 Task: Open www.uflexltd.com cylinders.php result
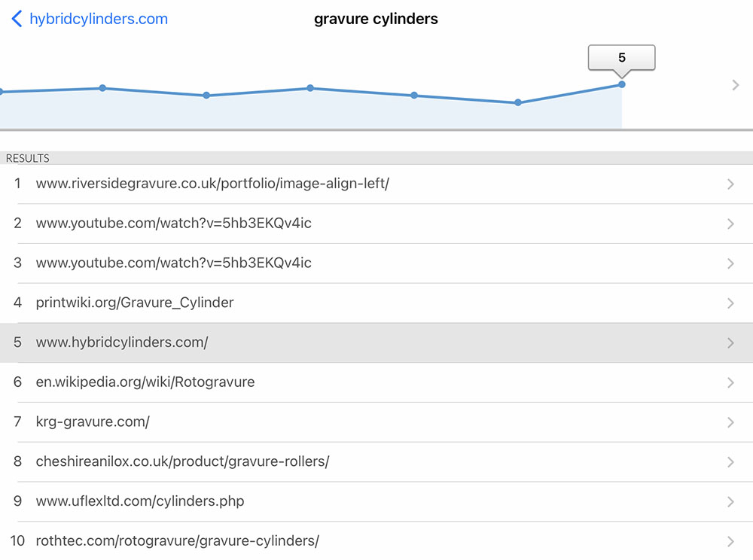click(376, 501)
